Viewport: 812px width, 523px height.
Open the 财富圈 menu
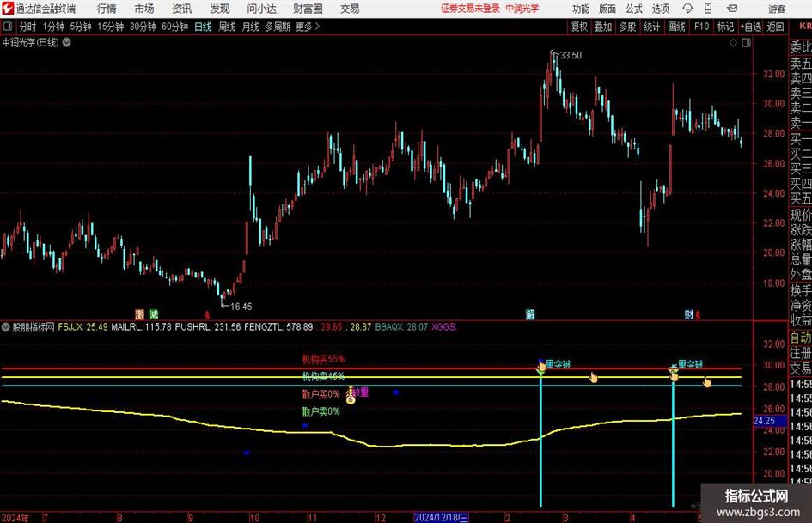pos(308,9)
